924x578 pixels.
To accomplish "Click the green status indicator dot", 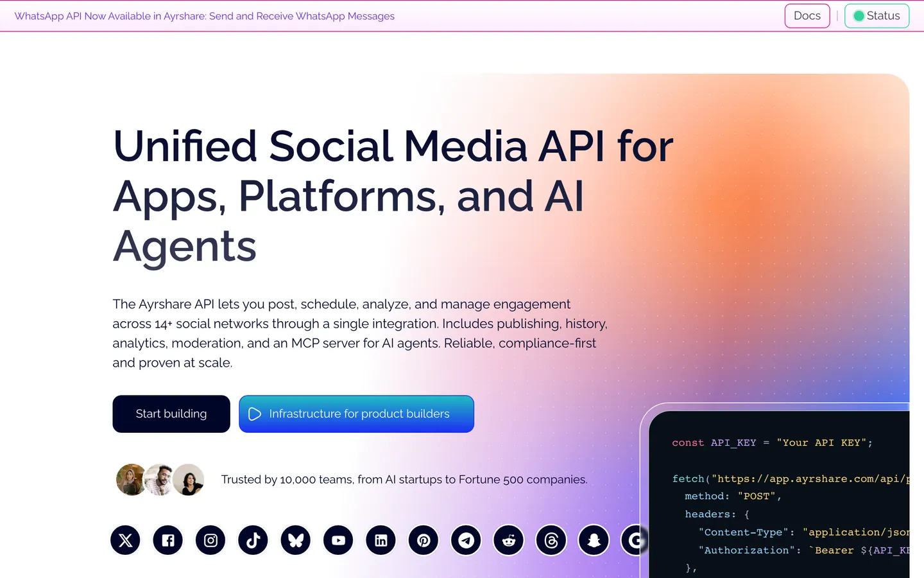I will (859, 16).
